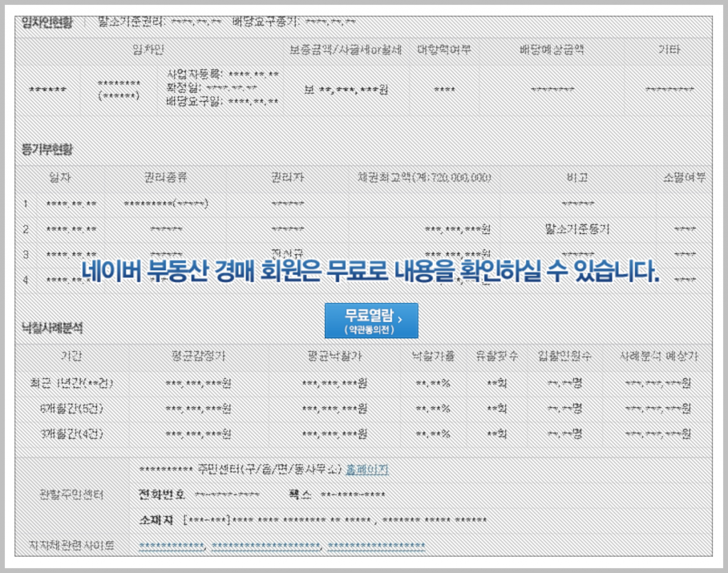Select the 최근 1년간(**건) row label
This screenshot has height=573, width=728.
tap(71, 383)
